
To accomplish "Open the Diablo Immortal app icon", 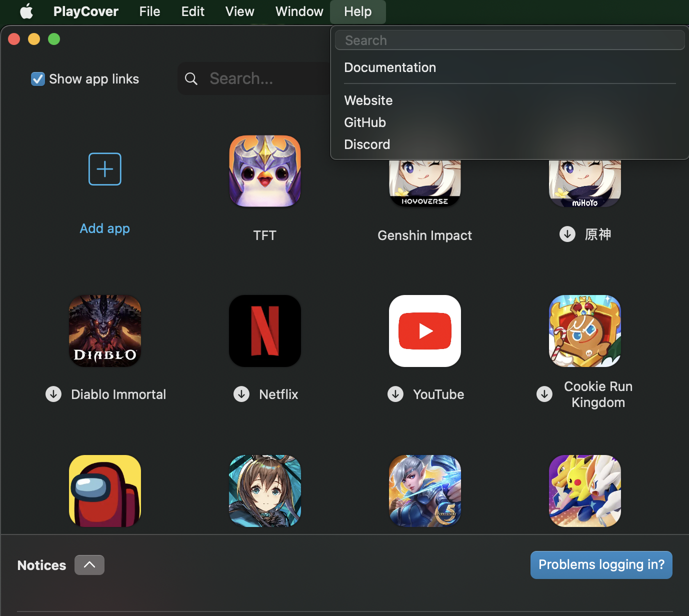I will pos(105,331).
